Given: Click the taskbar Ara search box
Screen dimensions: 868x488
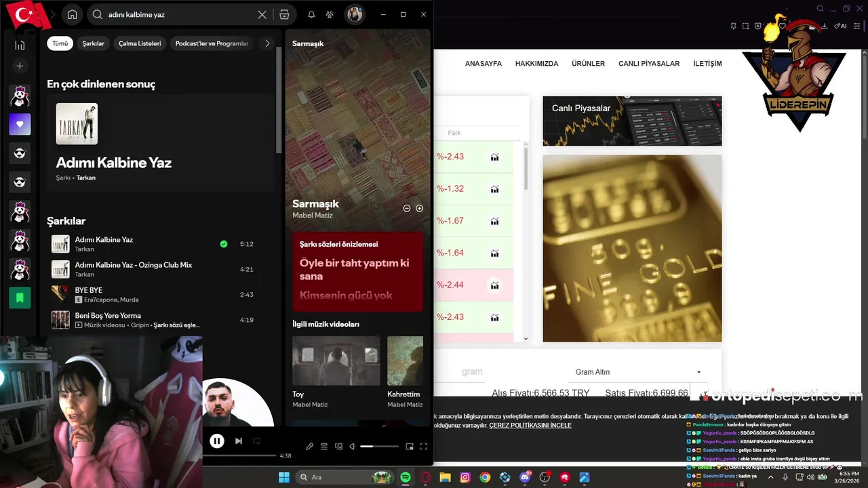Looking at the screenshot, I should (x=346, y=477).
